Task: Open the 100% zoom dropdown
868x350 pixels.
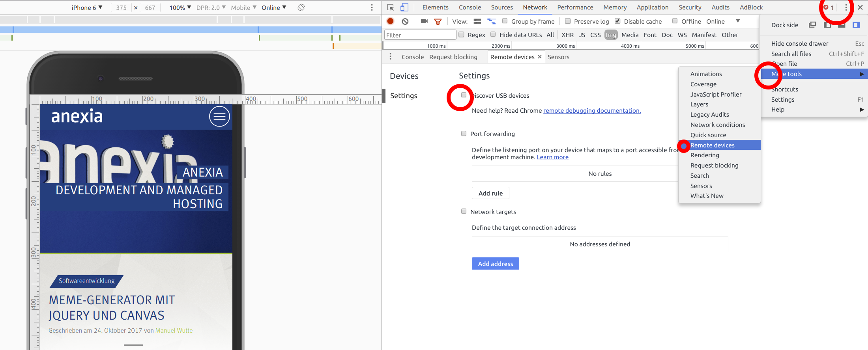Action: [180, 7]
